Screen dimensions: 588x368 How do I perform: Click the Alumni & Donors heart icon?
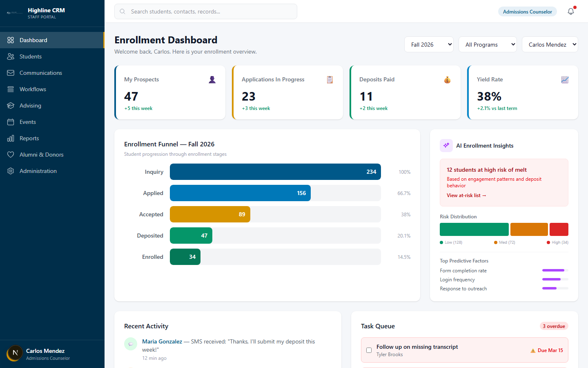point(11,155)
